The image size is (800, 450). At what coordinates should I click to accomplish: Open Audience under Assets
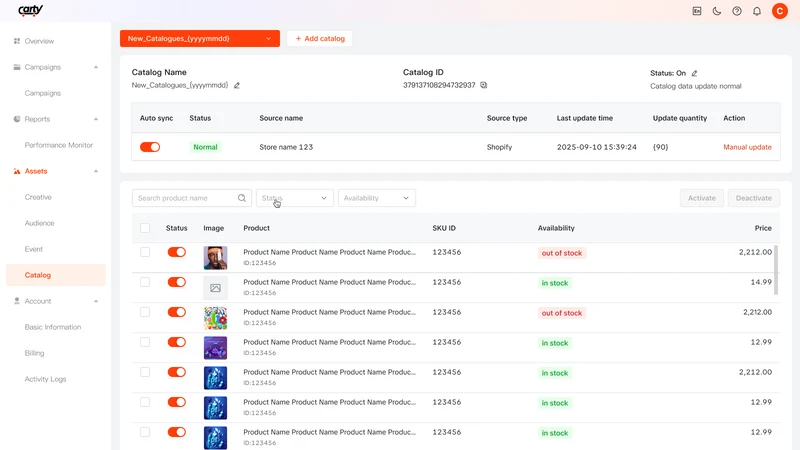click(x=39, y=223)
